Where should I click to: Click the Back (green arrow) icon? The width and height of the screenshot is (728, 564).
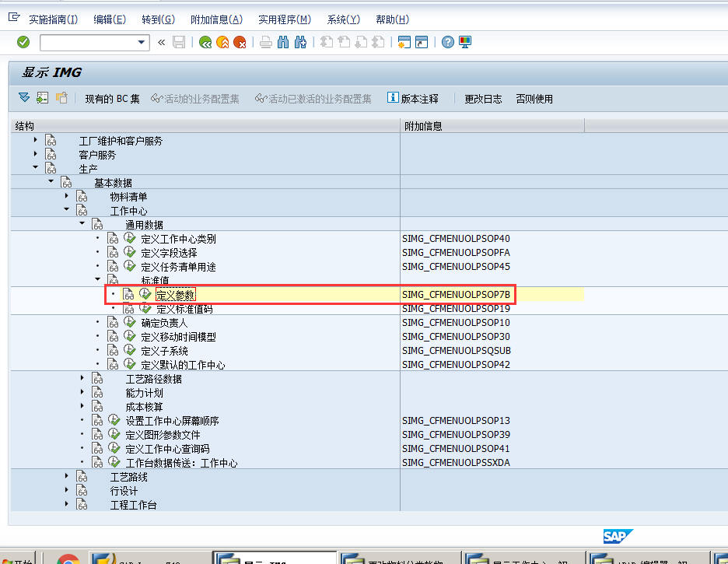click(205, 42)
